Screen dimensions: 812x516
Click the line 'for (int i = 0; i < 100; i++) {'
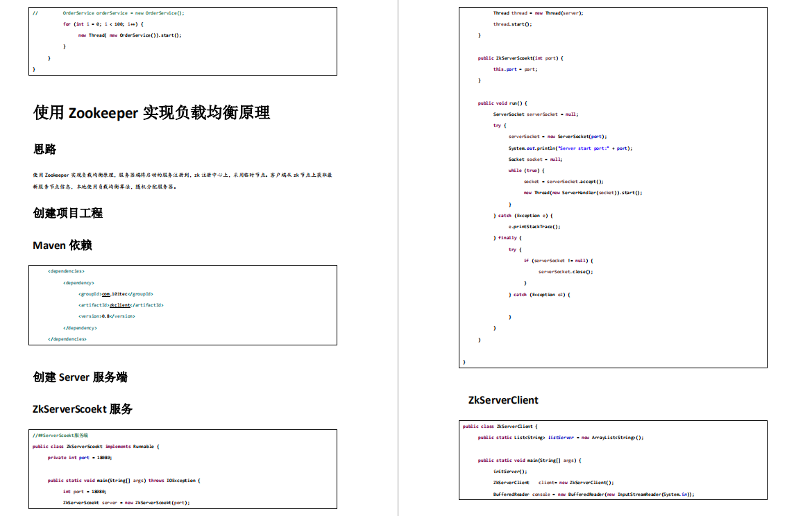click(x=103, y=24)
